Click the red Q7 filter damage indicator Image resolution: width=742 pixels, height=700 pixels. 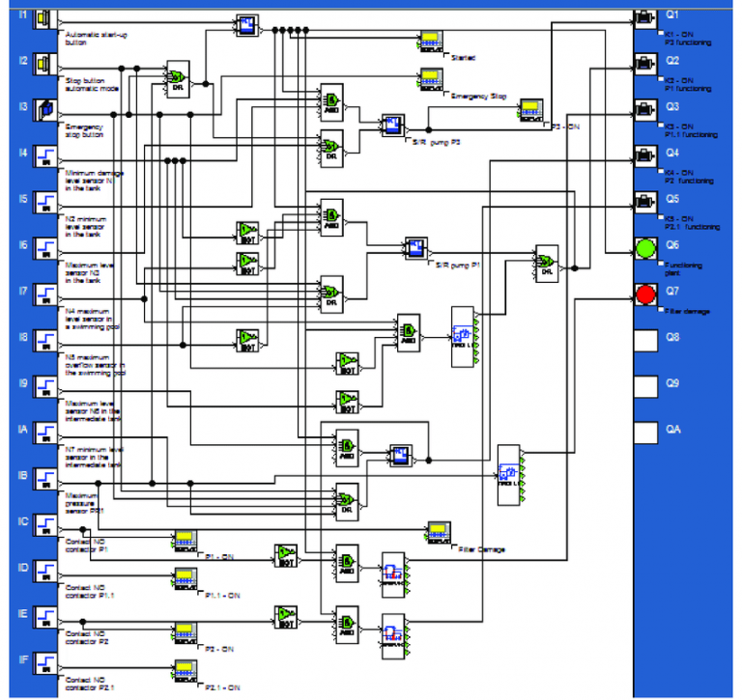tap(645, 293)
